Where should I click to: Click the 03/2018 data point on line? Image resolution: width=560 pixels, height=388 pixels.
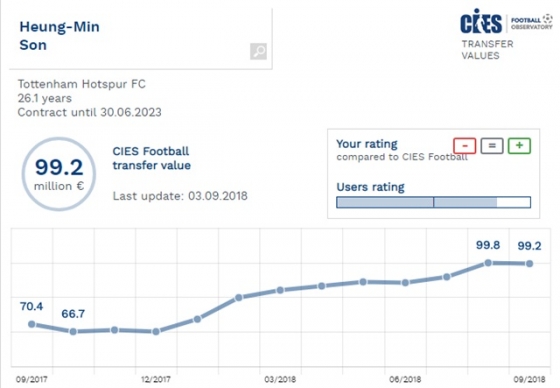280,290
